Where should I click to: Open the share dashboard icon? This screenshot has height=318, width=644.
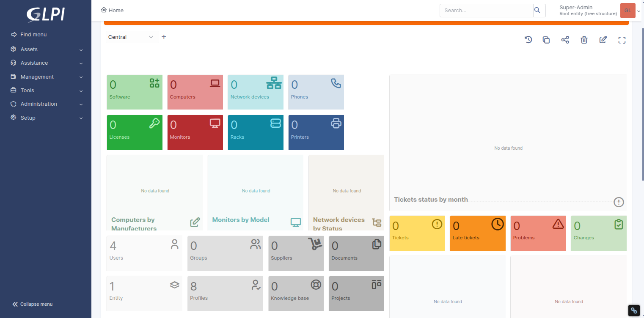click(x=565, y=40)
